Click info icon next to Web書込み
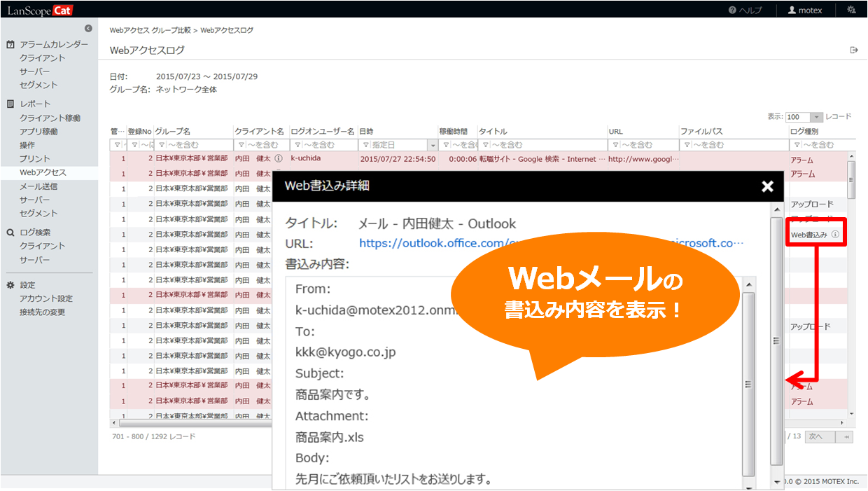Viewport: 868px width, 491px height. [835, 235]
